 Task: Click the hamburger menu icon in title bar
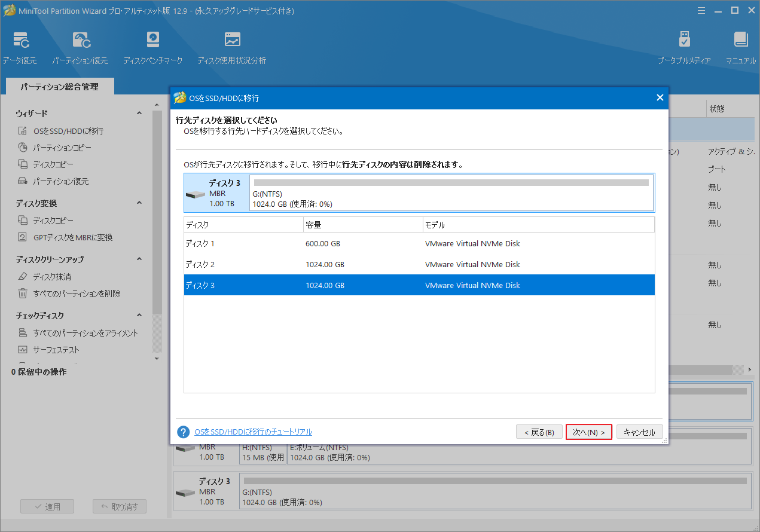pos(702,10)
